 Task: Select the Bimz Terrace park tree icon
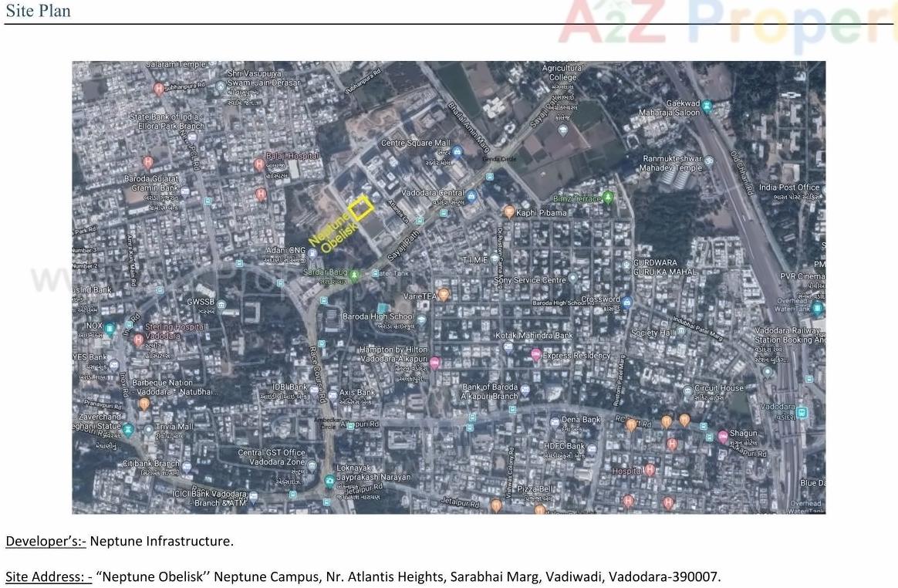tap(607, 198)
